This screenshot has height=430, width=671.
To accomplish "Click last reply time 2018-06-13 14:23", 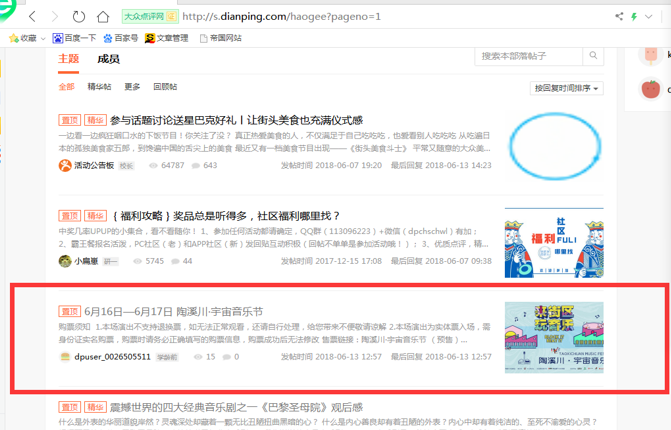I will click(441, 165).
